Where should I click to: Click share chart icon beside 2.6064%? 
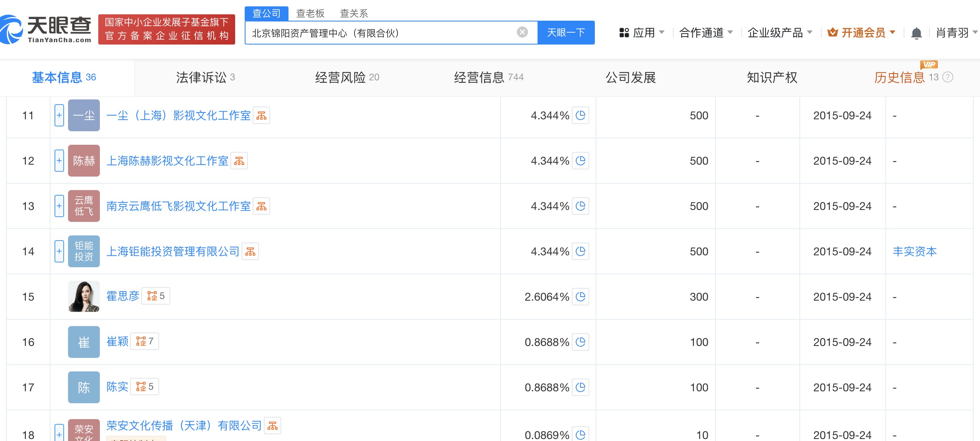[581, 297]
